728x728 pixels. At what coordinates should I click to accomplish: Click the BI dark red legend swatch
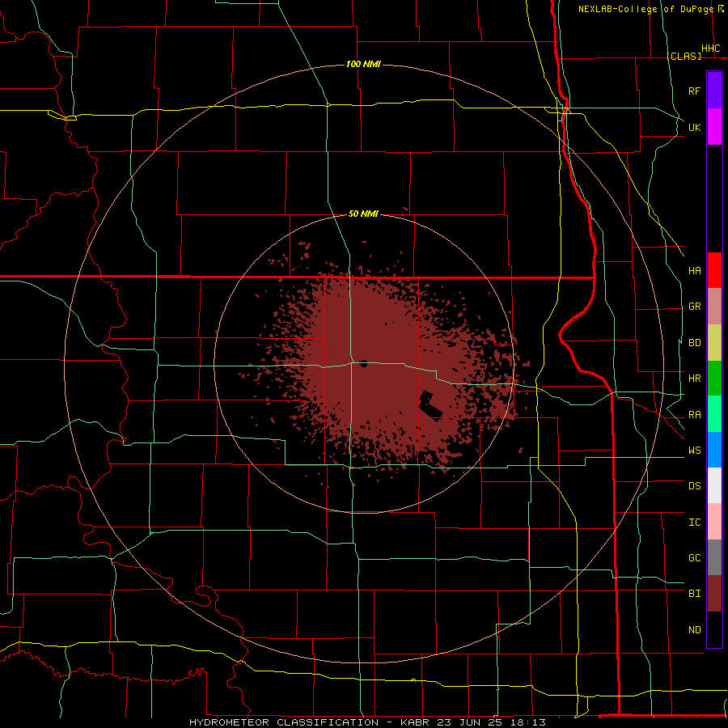(x=714, y=594)
